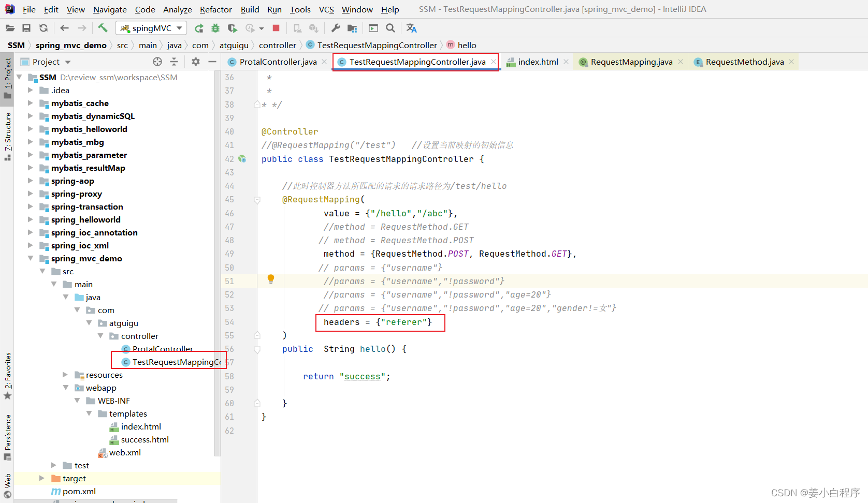Fold the comment block ending line 38
This screenshot has height=503, width=868.
[x=257, y=105]
